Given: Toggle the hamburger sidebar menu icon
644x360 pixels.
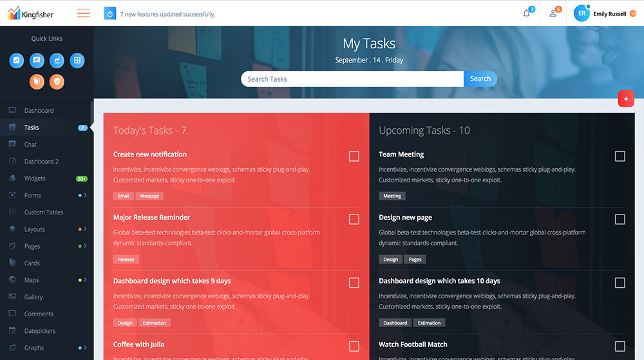Looking at the screenshot, I should (83, 14).
